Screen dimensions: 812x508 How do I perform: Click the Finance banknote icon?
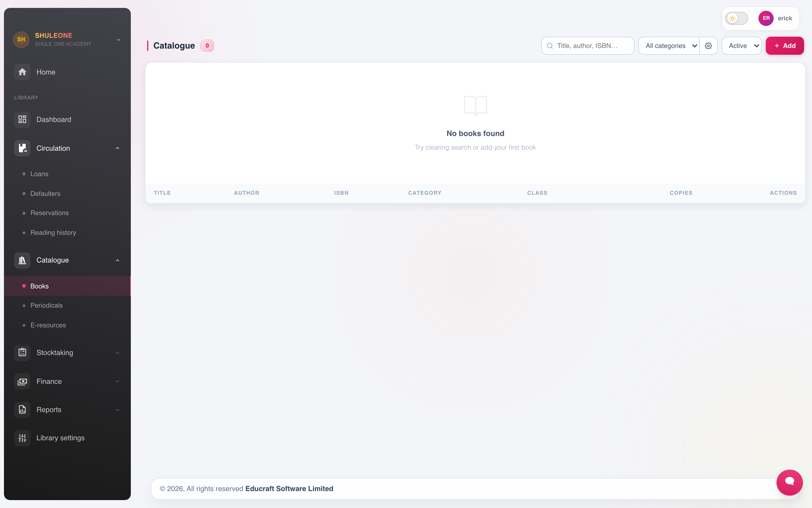(x=22, y=381)
